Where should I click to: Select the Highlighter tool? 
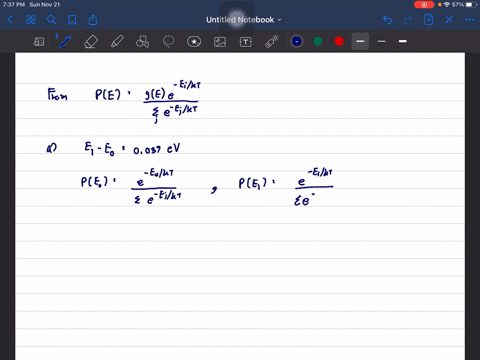[117, 42]
